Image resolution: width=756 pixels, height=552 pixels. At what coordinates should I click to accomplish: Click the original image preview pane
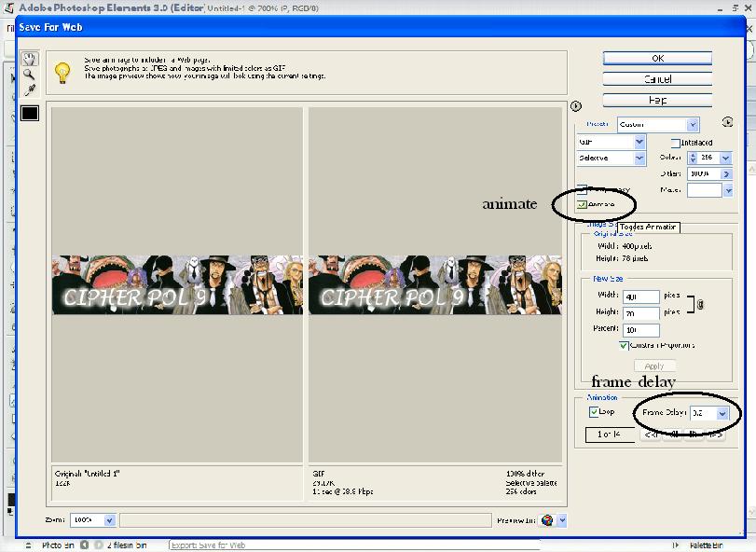point(177,284)
